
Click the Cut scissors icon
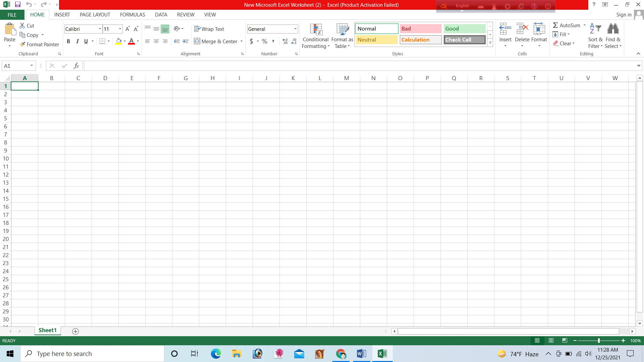point(22,25)
